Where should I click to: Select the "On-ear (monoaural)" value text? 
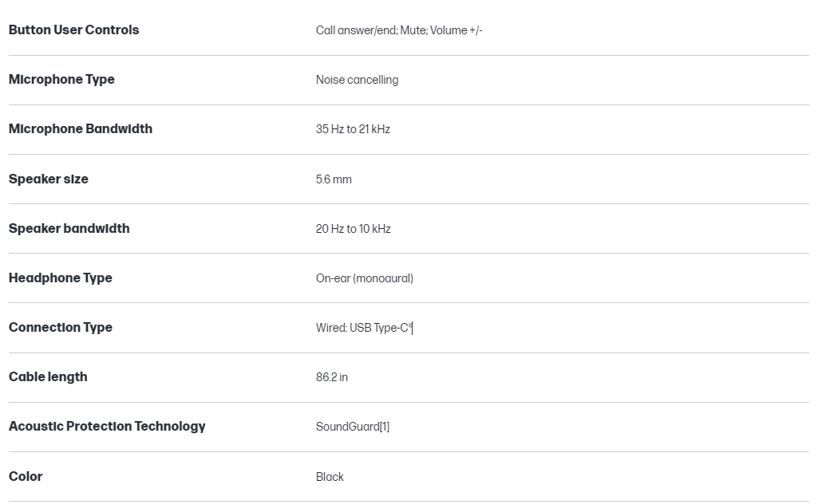[x=364, y=278]
